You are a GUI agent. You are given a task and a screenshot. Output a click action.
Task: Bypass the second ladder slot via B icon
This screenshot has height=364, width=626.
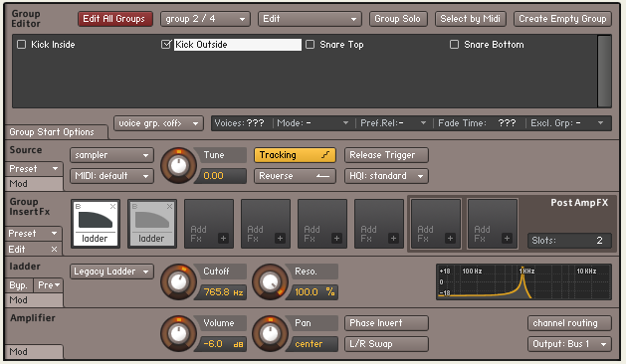[135, 206]
